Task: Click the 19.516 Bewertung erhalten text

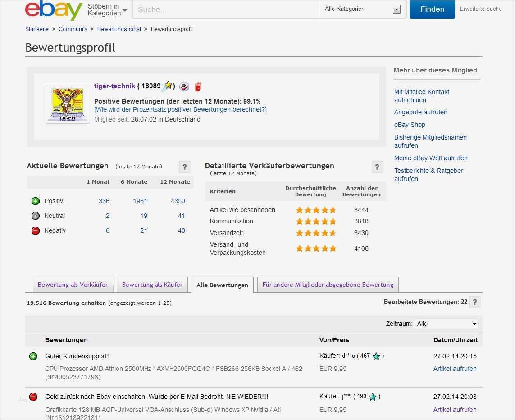Action: coord(66,303)
